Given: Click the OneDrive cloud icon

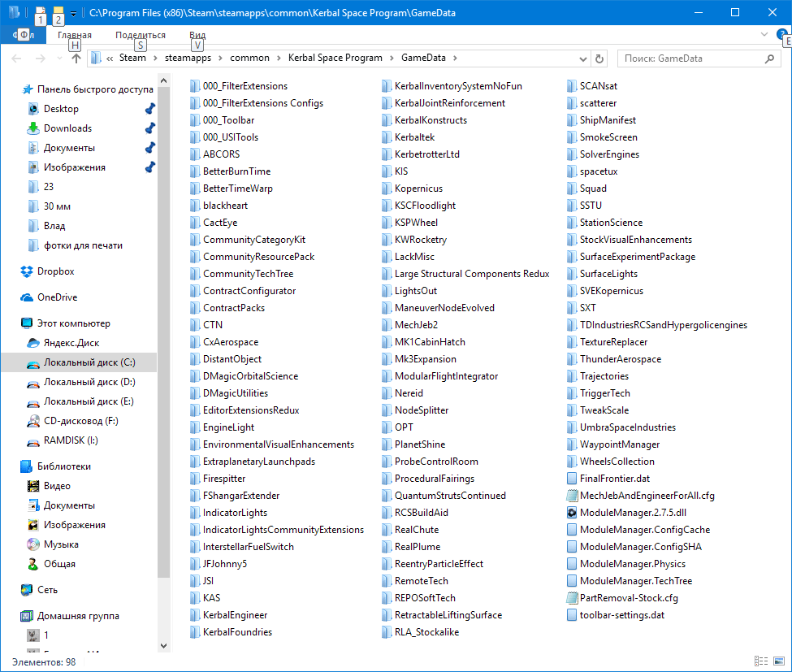Looking at the screenshot, I should coord(27,297).
